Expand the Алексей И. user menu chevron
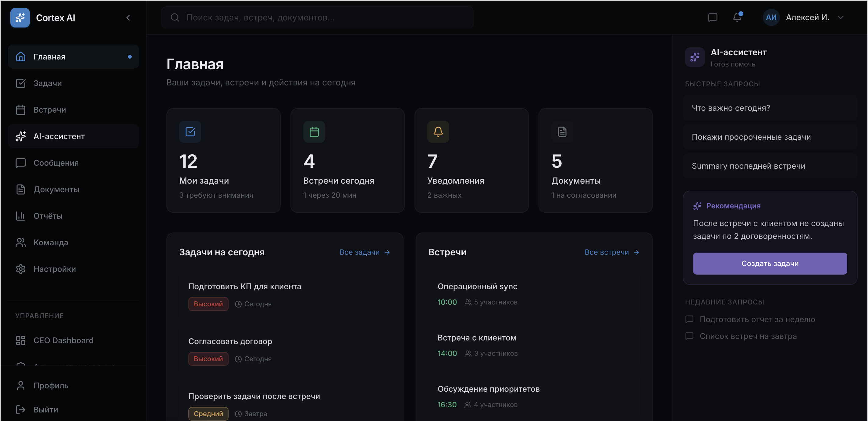This screenshot has height=421, width=868. (840, 18)
